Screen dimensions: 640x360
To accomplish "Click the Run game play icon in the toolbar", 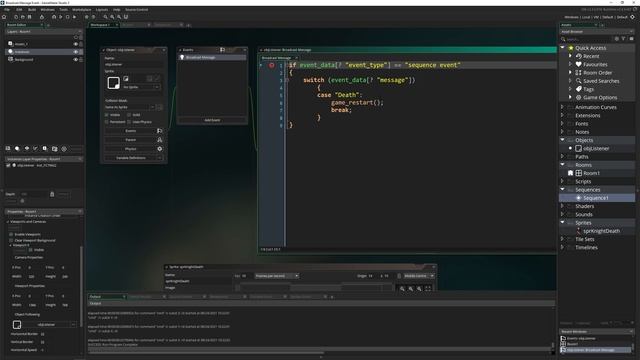I will click(x=61, y=17).
